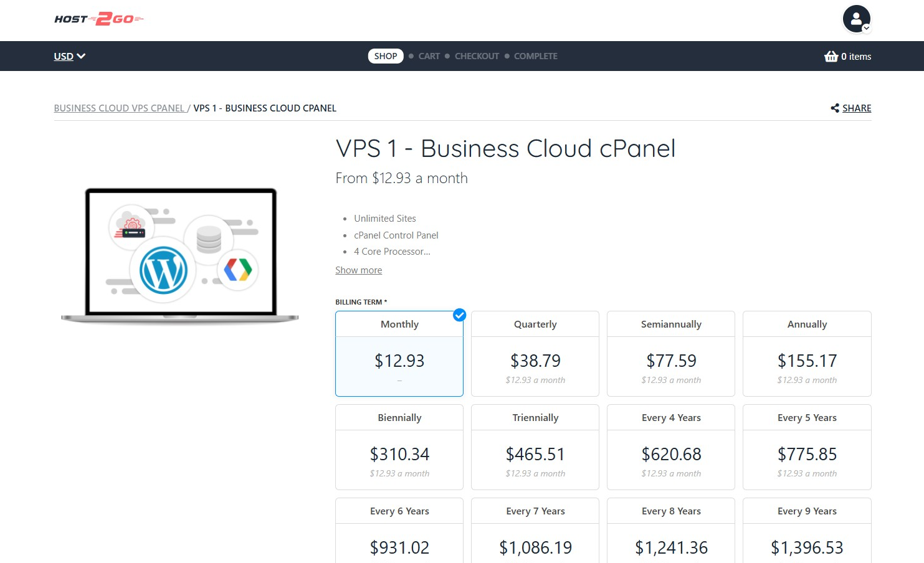The height and width of the screenshot is (563, 924).
Task: Select the Every 5 Years term
Action: tap(807, 447)
